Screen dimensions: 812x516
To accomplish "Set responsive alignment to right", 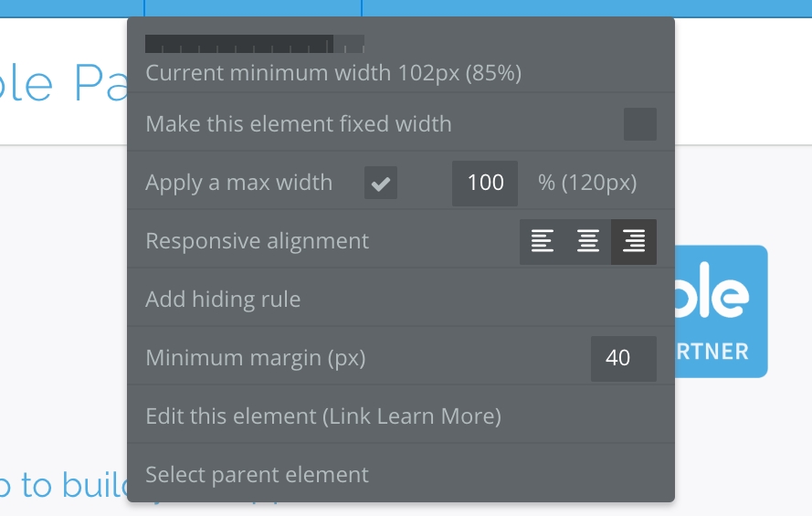I will pyautogui.click(x=634, y=242).
